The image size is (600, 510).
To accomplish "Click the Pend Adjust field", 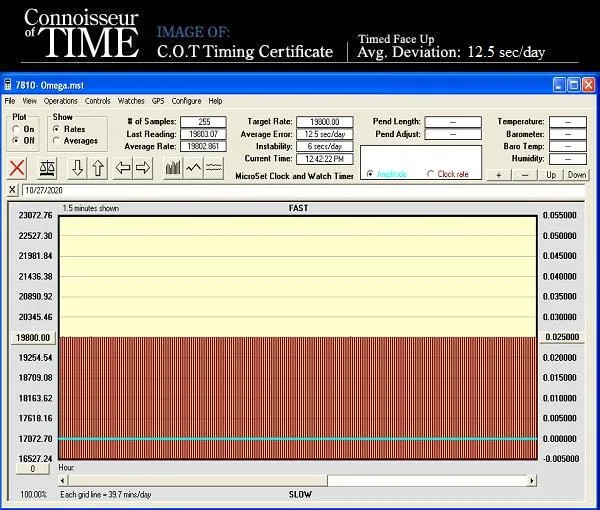I will 453,134.
